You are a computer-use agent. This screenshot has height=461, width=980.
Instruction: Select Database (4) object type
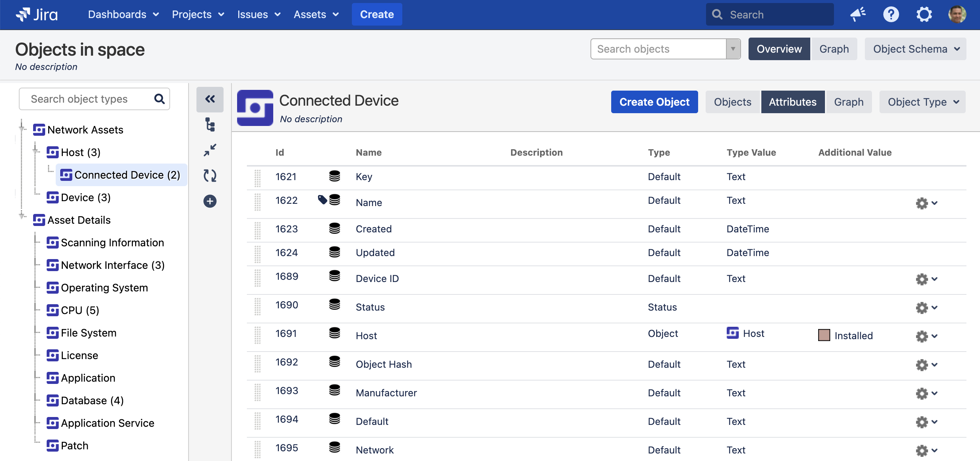85,400
